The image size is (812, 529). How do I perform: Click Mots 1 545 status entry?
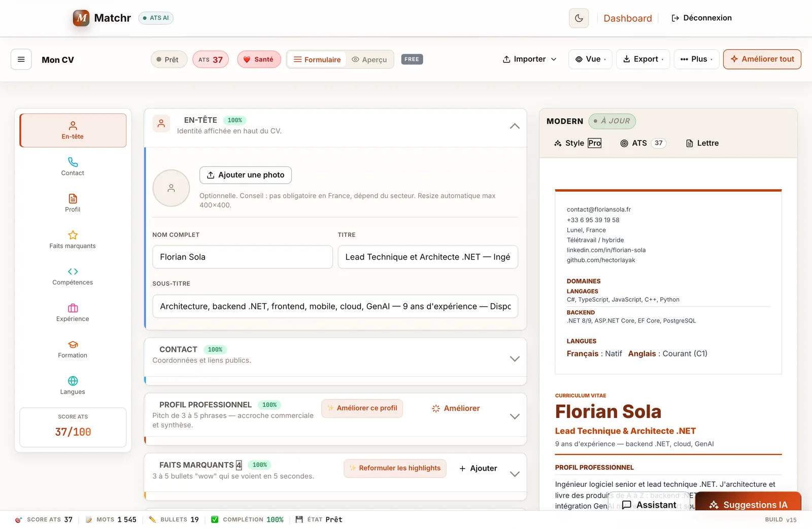click(x=111, y=519)
